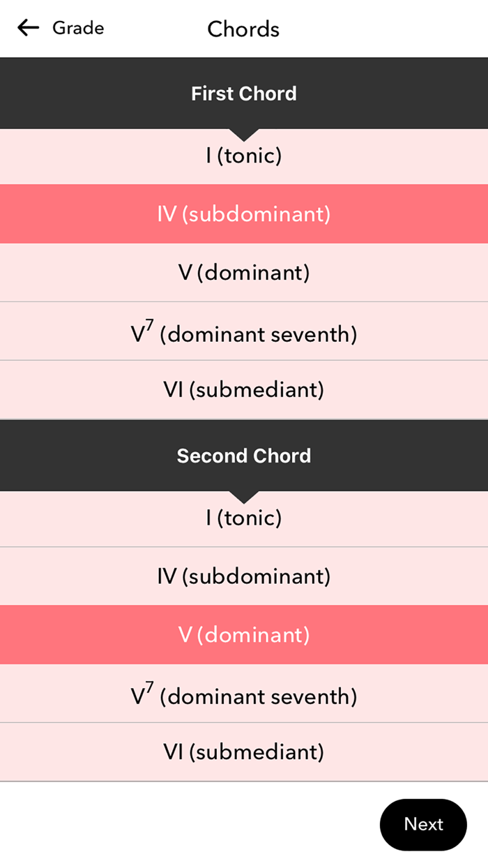
Task: Tap the Second Chord section header
Action: (244, 455)
